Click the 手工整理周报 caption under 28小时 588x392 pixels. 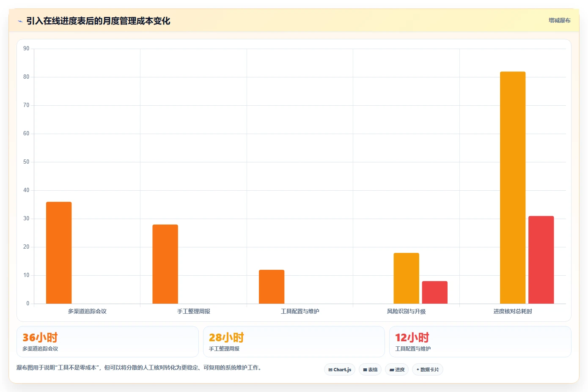(224, 349)
